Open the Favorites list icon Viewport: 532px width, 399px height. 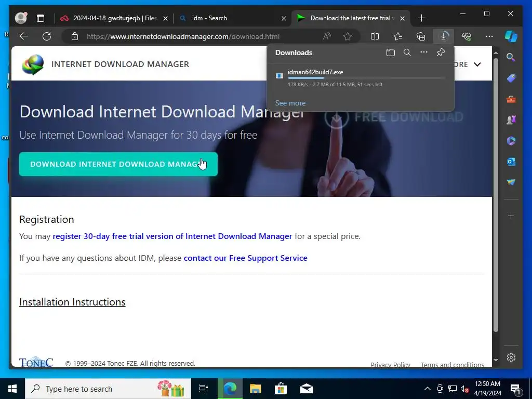(x=397, y=36)
